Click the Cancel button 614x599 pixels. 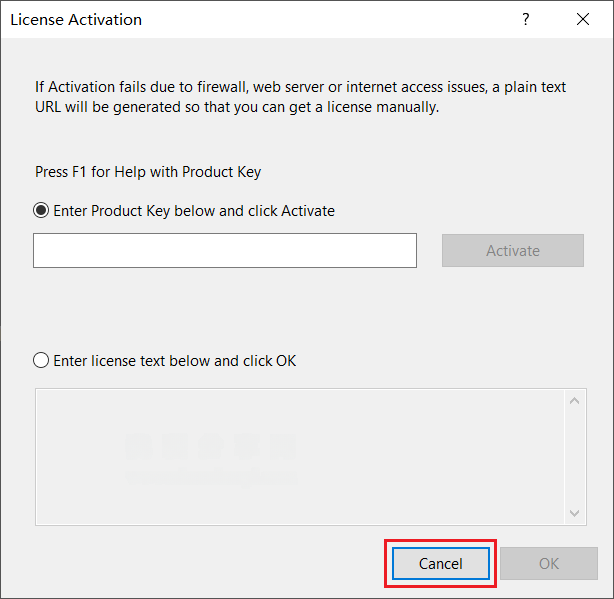(x=441, y=564)
